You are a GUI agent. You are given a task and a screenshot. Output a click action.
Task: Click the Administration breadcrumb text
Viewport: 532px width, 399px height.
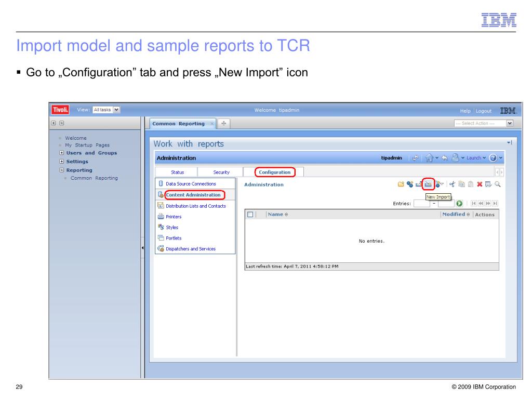[x=263, y=184]
